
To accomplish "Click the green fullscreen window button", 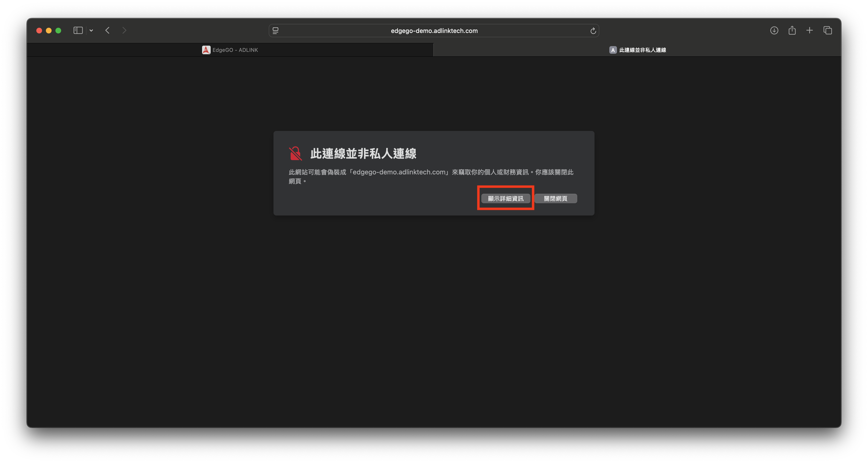I will tap(58, 31).
